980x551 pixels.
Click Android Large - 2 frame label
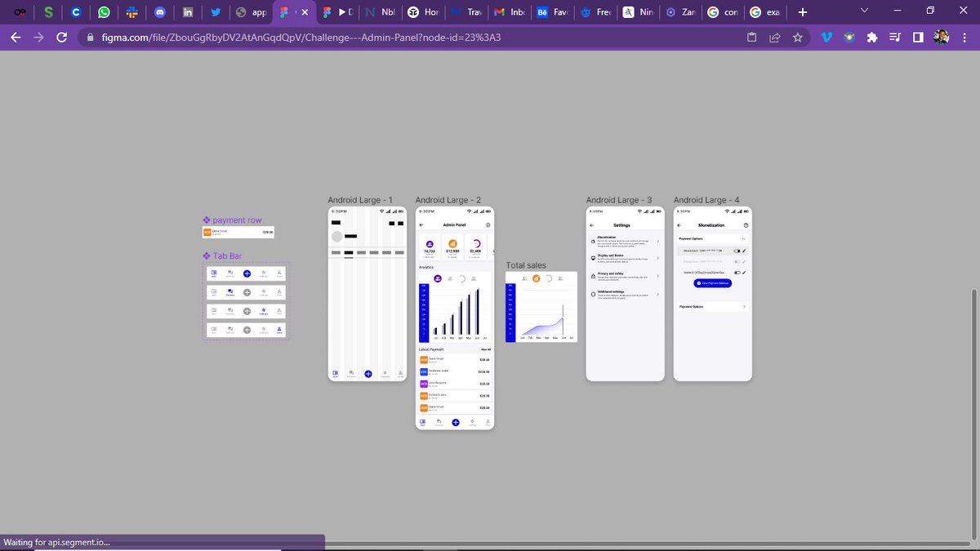[448, 200]
